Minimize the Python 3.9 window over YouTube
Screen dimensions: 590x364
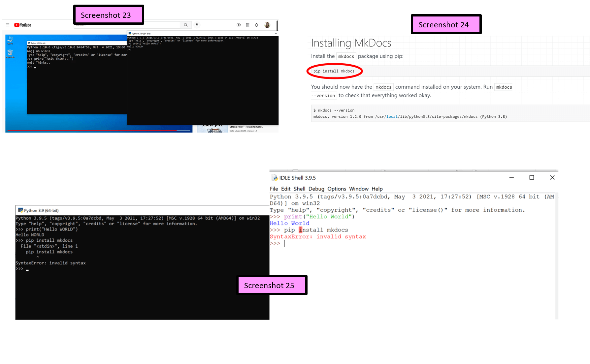coord(276,34)
